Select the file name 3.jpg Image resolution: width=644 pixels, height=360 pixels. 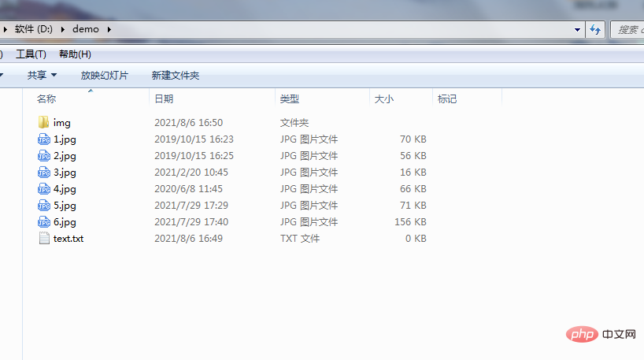pyautogui.click(x=65, y=173)
